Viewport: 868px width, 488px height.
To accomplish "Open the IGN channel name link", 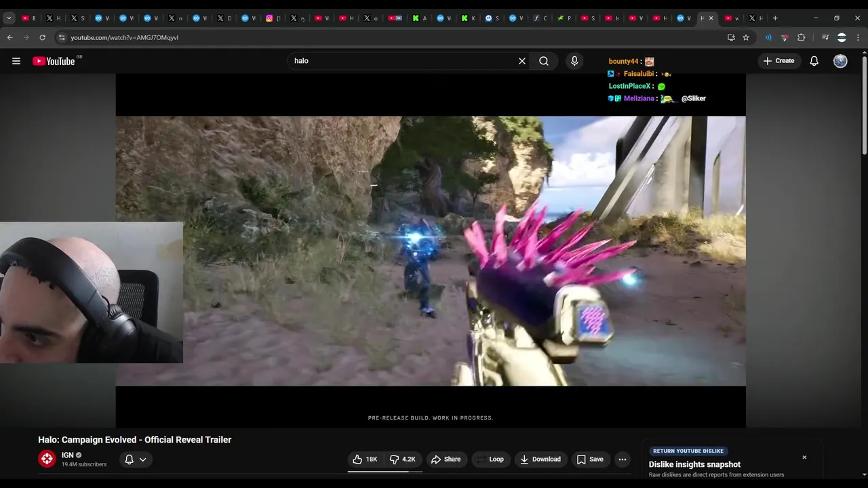I will 68,455.
